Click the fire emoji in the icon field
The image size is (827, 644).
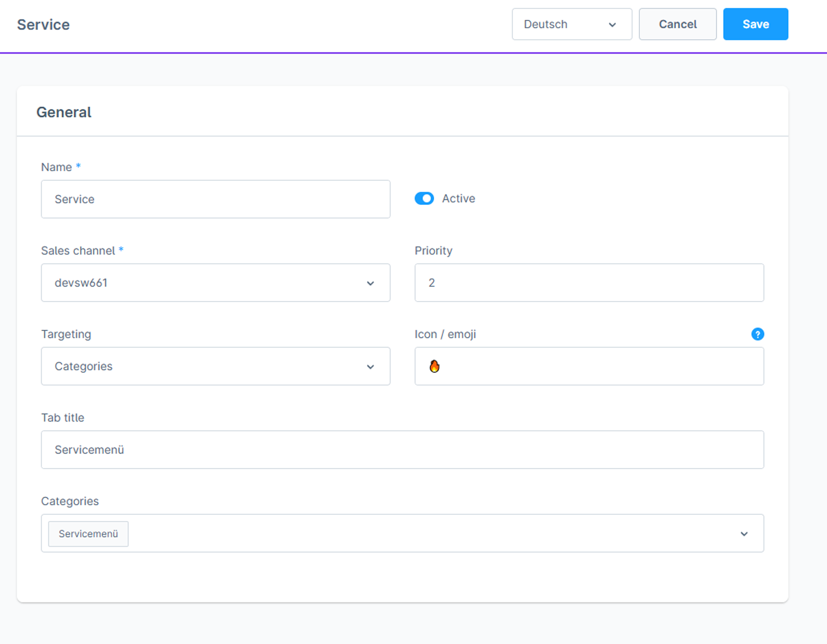pyautogui.click(x=434, y=366)
